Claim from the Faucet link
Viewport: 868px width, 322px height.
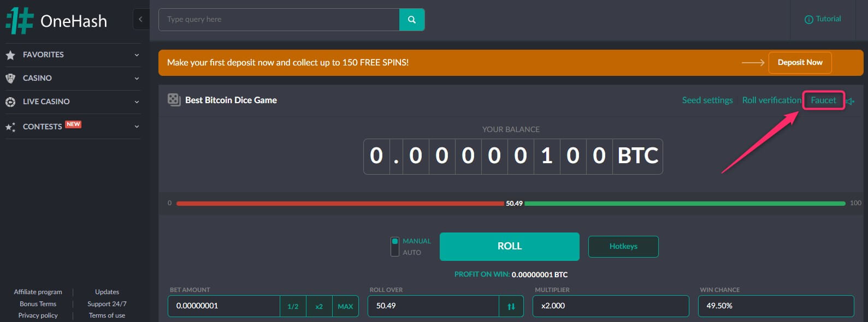823,100
